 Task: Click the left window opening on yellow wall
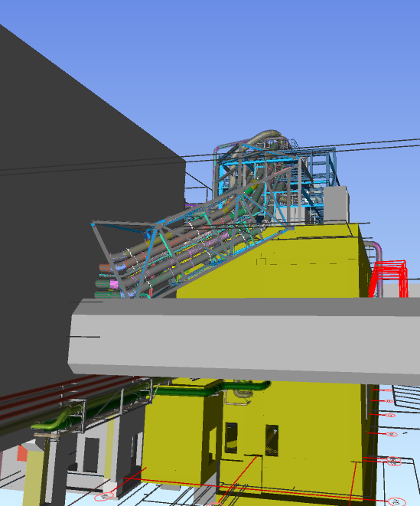(231, 438)
